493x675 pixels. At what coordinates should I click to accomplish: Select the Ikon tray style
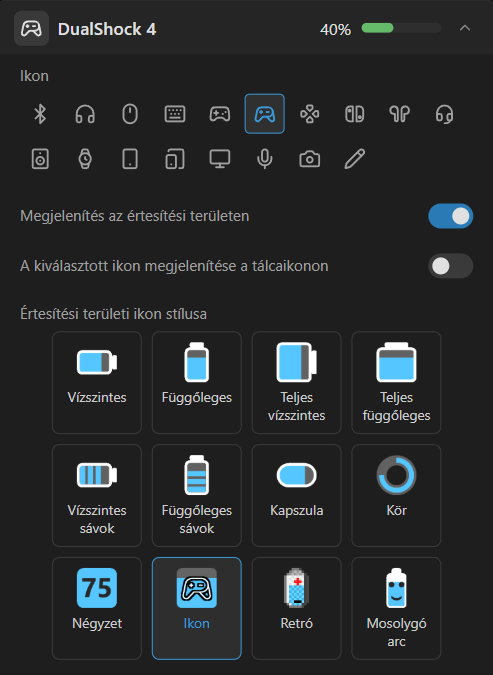click(x=197, y=608)
